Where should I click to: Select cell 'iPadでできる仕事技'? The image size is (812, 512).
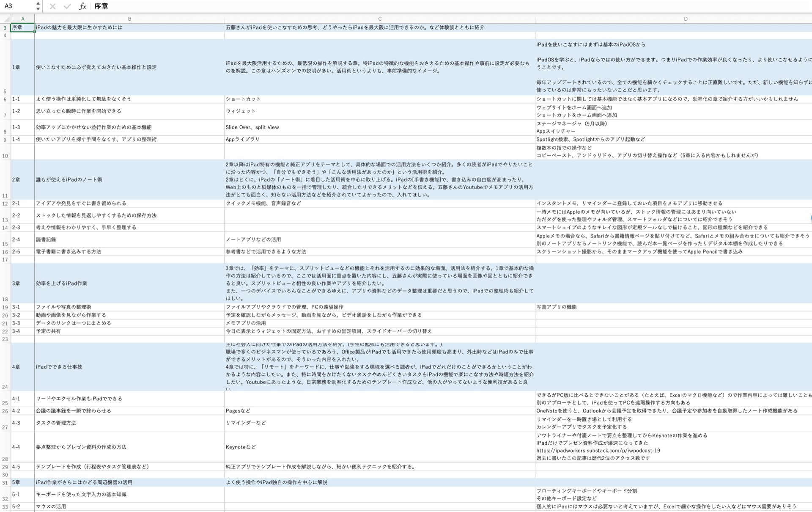click(x=129, y=367)
